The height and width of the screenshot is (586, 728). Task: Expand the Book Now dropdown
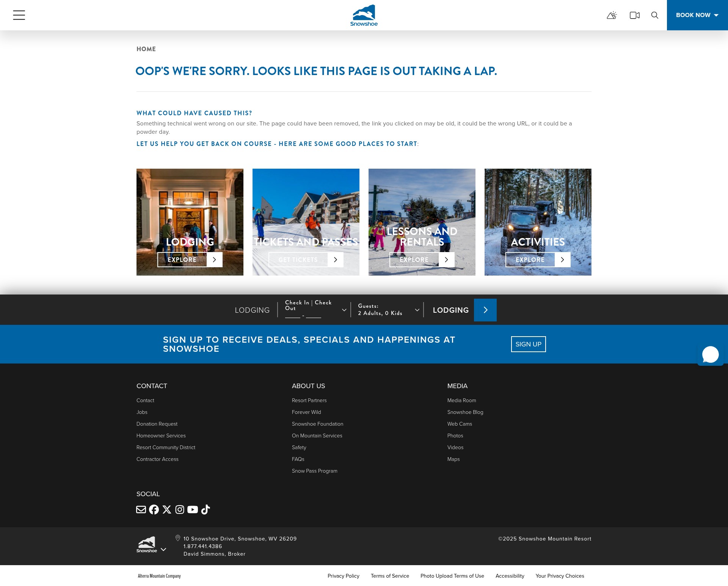697,15
